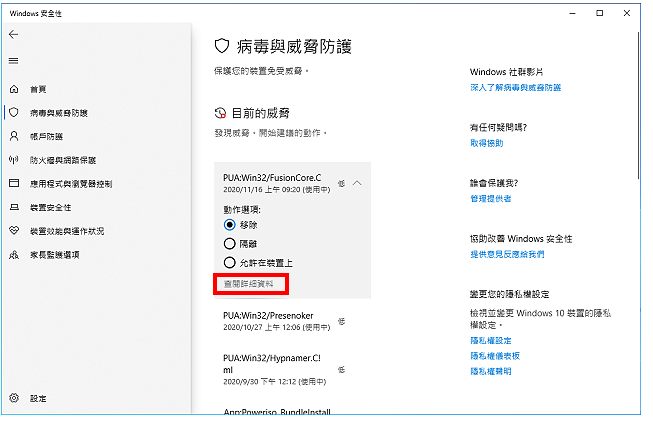Click the app and browser control icon
Screen dimensions: 653x425
click(14, 183)
